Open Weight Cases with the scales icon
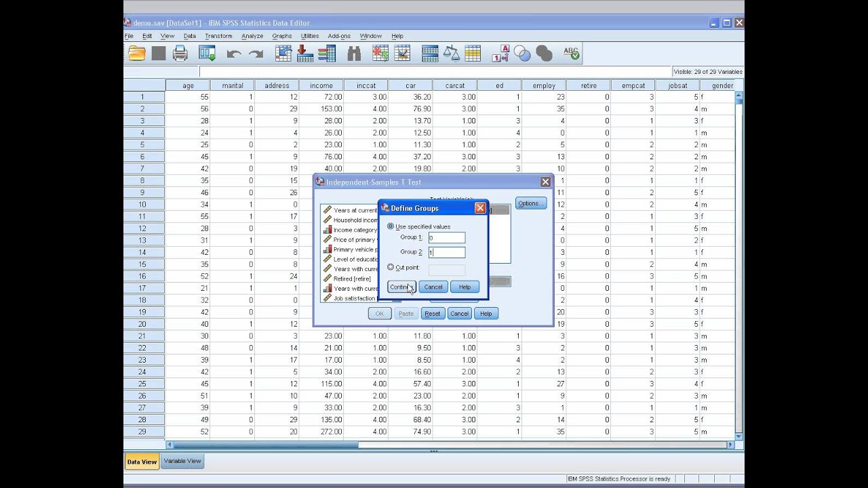Screen dimensions: 868x488 (451, 54)
